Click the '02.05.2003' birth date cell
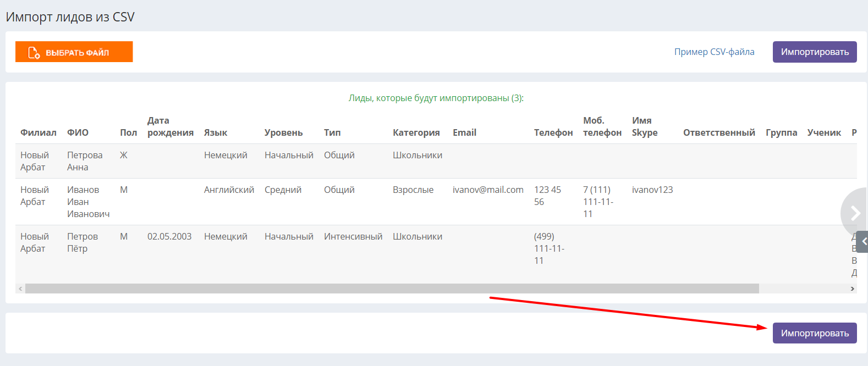868x366 pixels. tap(169, 236)
